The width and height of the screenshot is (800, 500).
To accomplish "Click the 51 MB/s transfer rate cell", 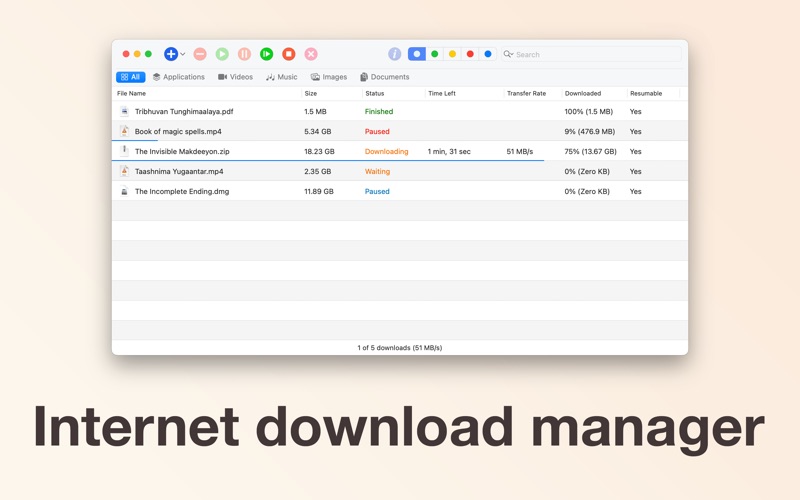I will click(x=519, y=151).
